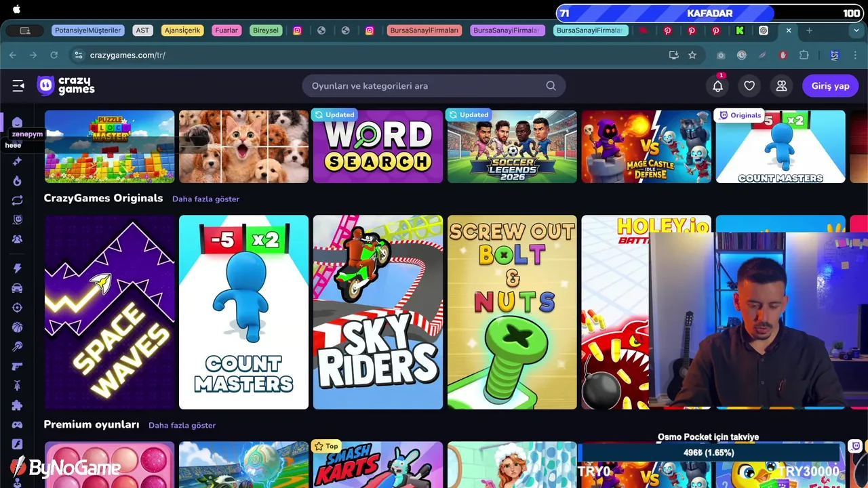868x488 pixels.
Task: Open the PotansiyelMüşteriler tab group
Action: point(87,30)
